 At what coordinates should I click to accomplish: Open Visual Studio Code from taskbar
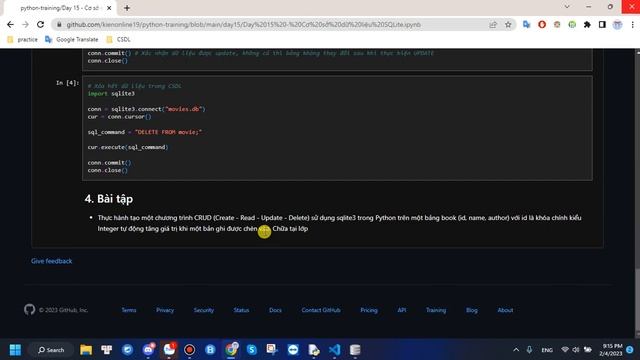(334, 350)
